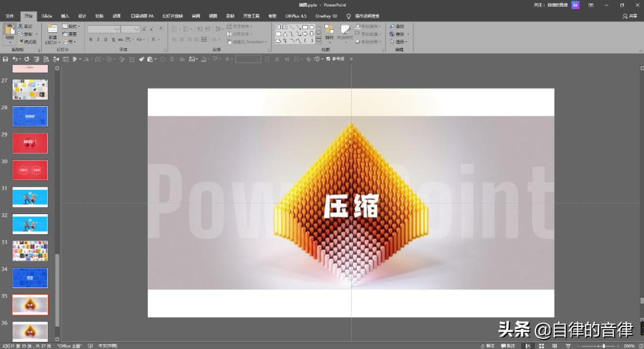This screenshot has width=644, height=349.
Task: Switch to the OneKey 10 tab
Action: coord(326,16)
